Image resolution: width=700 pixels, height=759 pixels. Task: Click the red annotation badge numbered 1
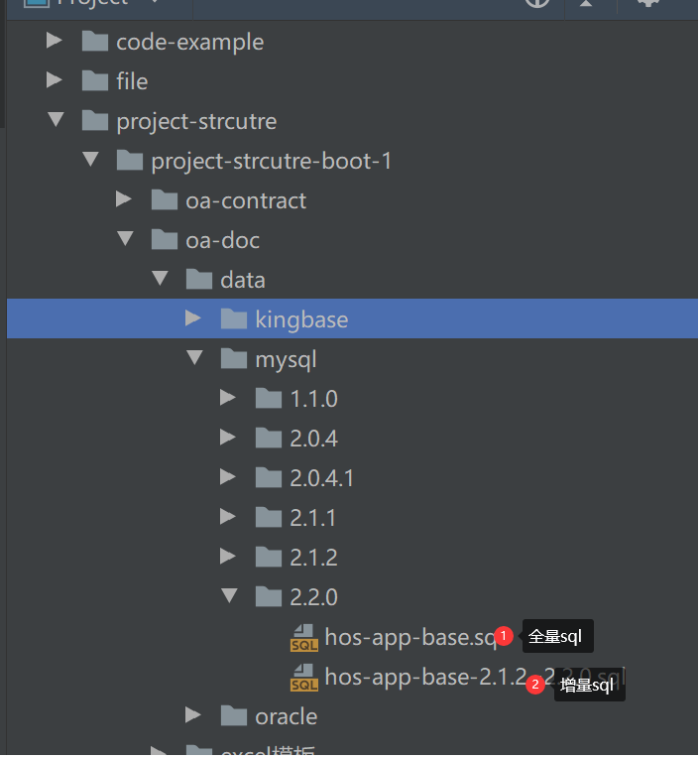click(504, 636)
